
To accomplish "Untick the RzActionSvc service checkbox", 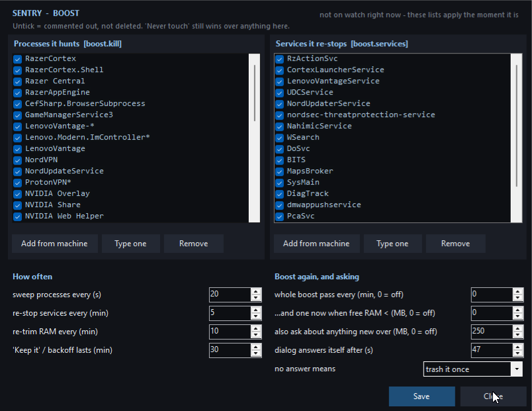I will 279,59.
